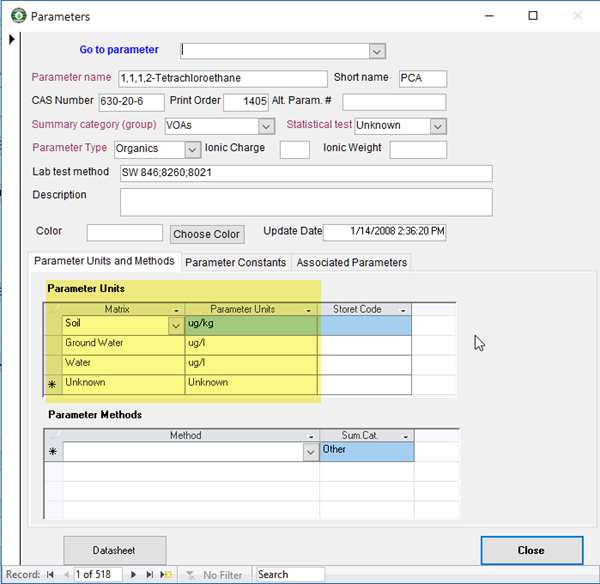The height and width of the screenshot is (584, 600).
Task: Open Parameter Units column header arrow
Action: tap(308, 310)
